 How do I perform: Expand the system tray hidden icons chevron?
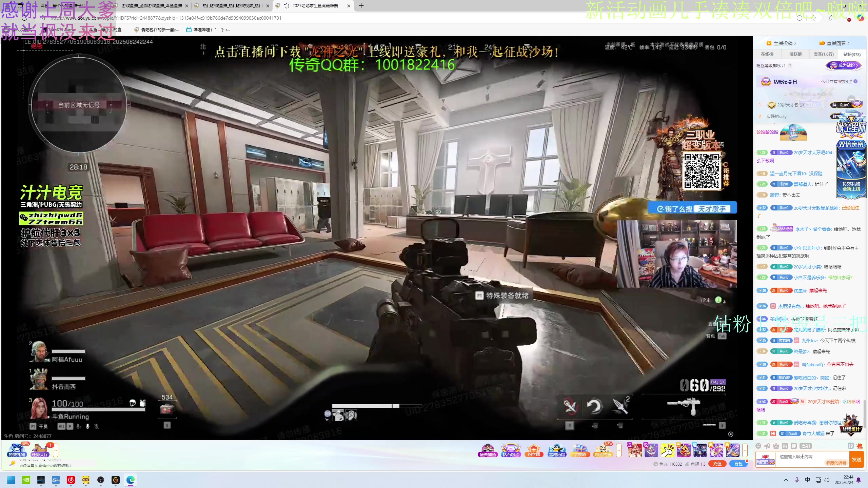pos(786,480)
